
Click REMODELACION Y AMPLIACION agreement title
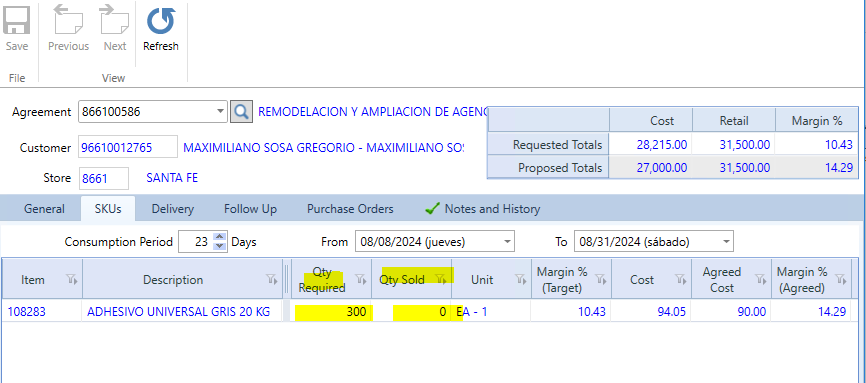click(x=373, y=112)
